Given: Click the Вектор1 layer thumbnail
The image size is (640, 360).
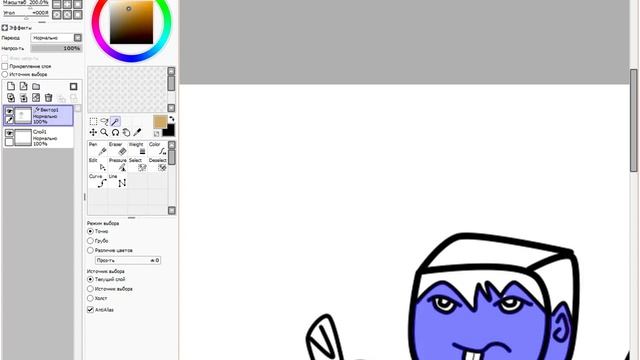Looking at the screenshot, I should 23,116.
